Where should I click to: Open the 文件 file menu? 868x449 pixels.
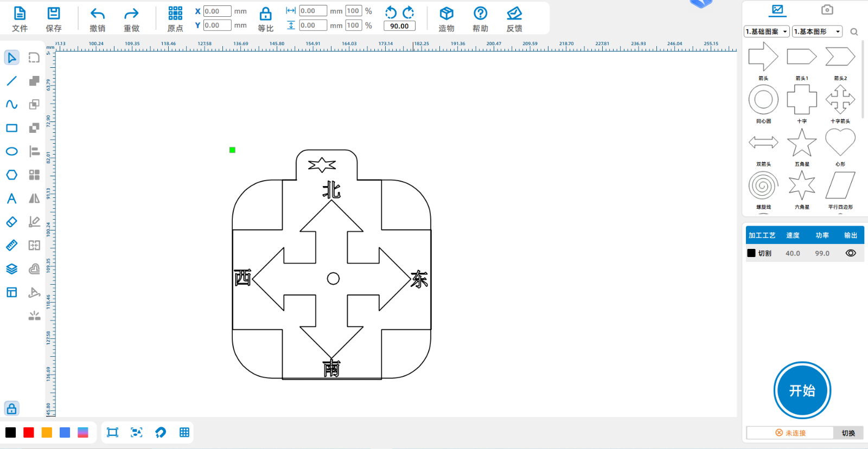20,20
